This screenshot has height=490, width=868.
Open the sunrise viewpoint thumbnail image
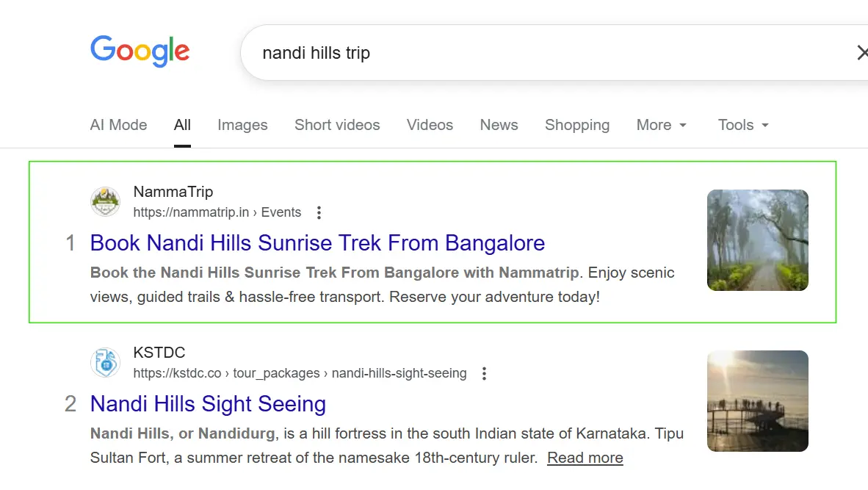pos(757,401)
